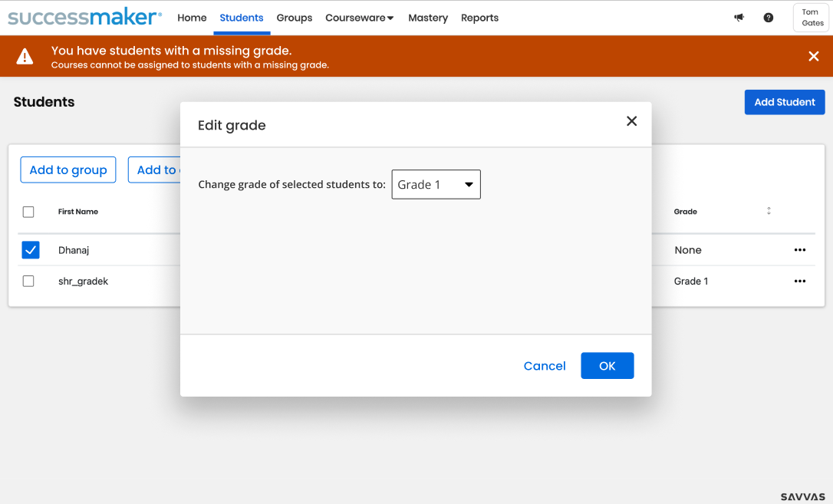Screen dimensions: 833x504
Task: Cancel the grade edit
Action: point(545,366)
